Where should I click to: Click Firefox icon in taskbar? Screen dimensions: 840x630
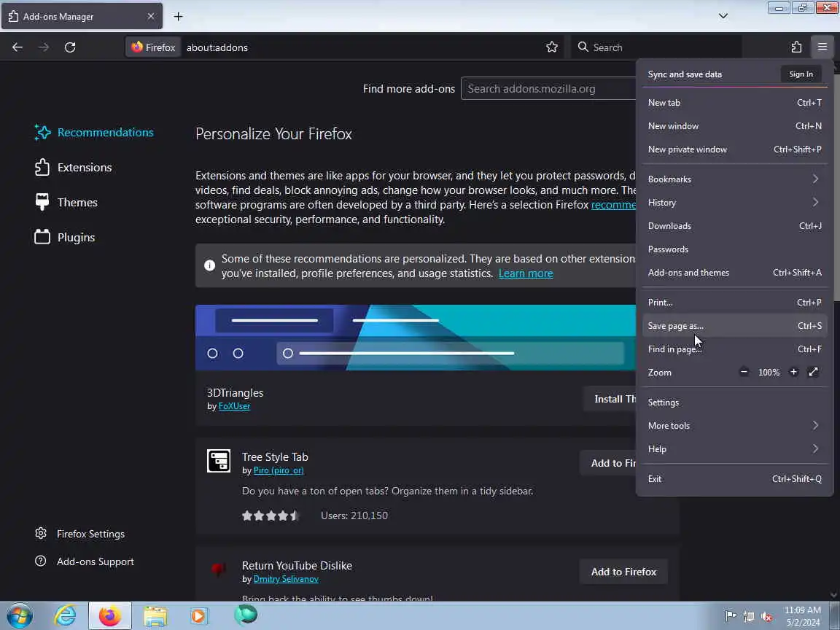point(110,615)
